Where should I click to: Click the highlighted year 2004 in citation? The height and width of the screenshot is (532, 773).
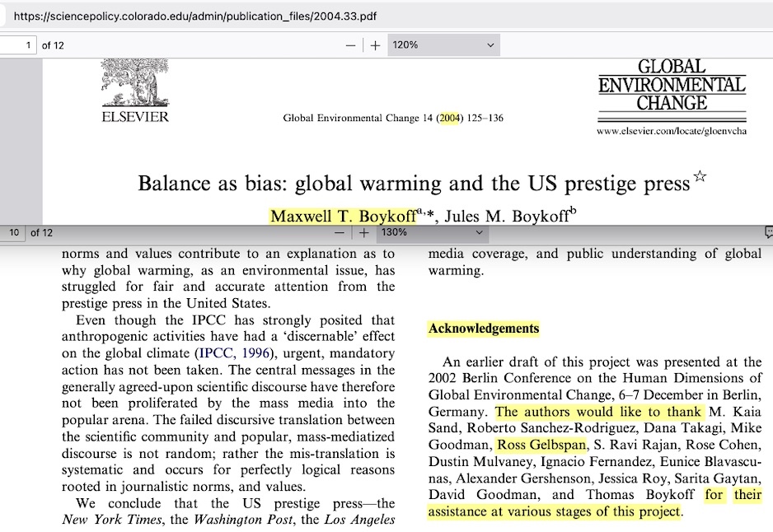click(x=449, y=118)
